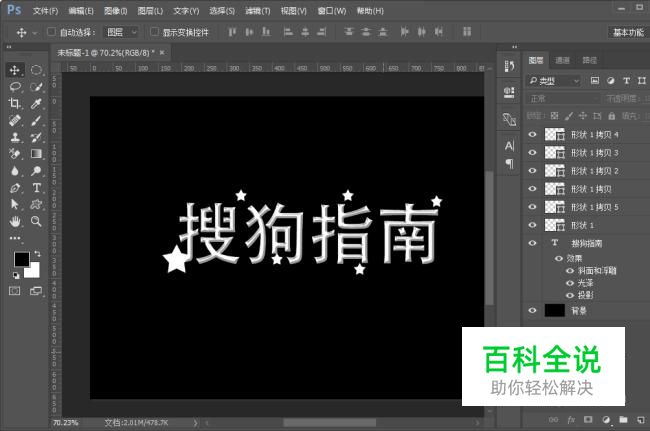Create a new layer group
The width and height of the screenshot is (650, 431).
(623, 420)
